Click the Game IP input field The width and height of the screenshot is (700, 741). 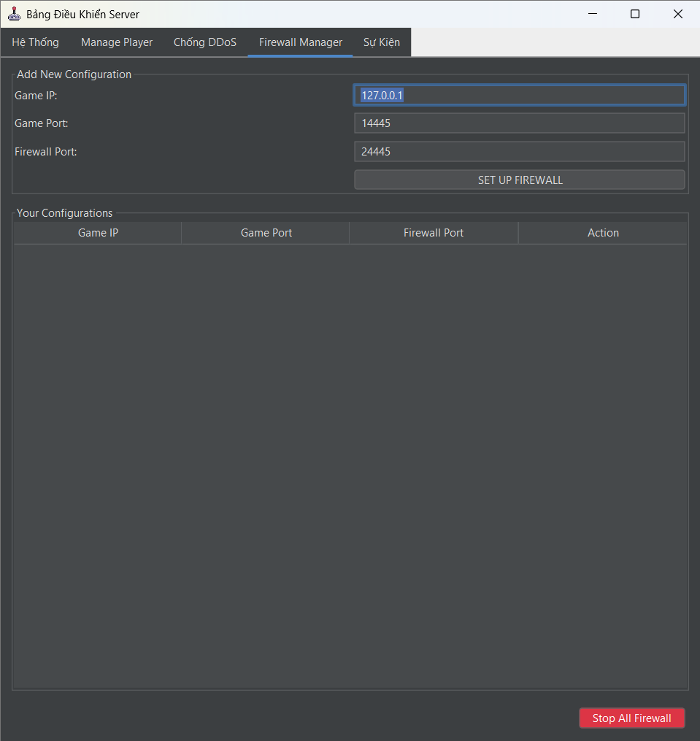pos(520,95)
